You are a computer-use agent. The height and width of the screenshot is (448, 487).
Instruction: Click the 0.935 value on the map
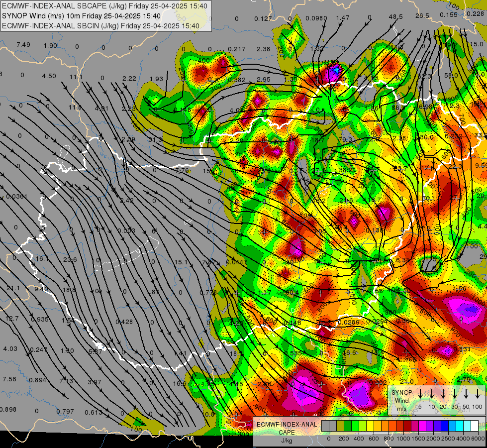coord(40,319)
